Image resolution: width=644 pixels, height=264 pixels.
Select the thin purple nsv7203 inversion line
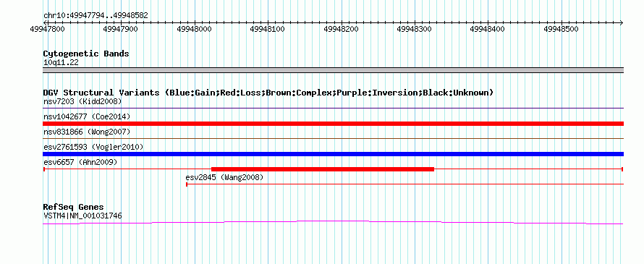click(333, 108)
